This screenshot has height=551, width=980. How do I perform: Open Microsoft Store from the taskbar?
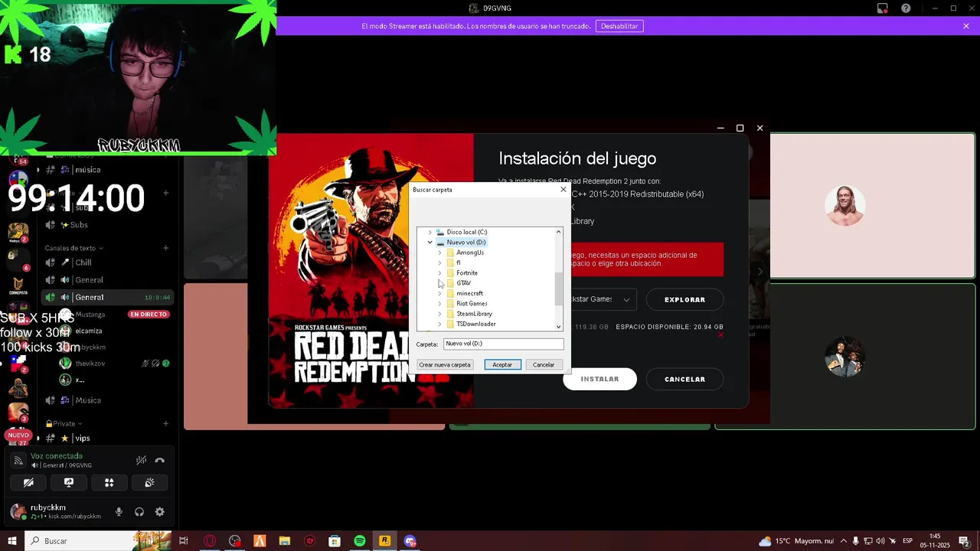(x=335, y=541)
